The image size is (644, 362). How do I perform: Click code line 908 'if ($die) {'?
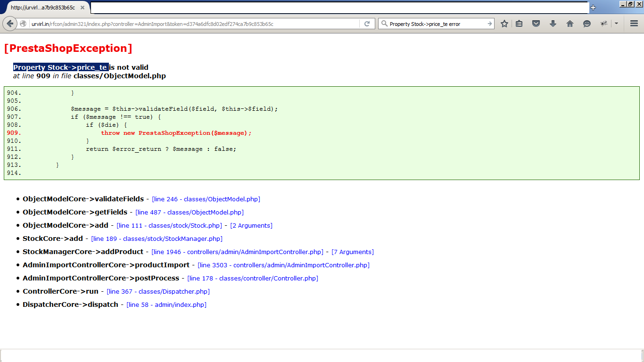coord(107,125)
